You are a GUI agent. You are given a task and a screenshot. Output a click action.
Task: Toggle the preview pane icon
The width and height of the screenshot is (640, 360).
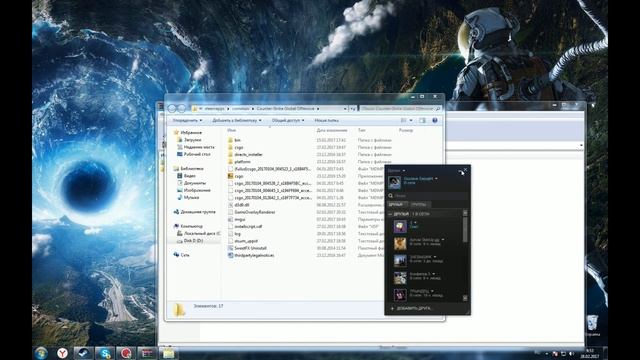click(x=422, y=120)
